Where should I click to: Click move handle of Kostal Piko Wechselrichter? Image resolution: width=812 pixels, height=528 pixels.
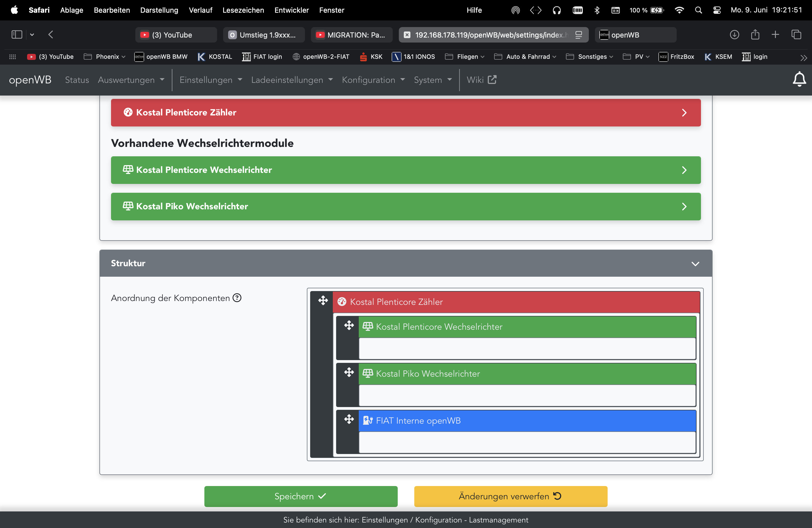tap(349, 372)
